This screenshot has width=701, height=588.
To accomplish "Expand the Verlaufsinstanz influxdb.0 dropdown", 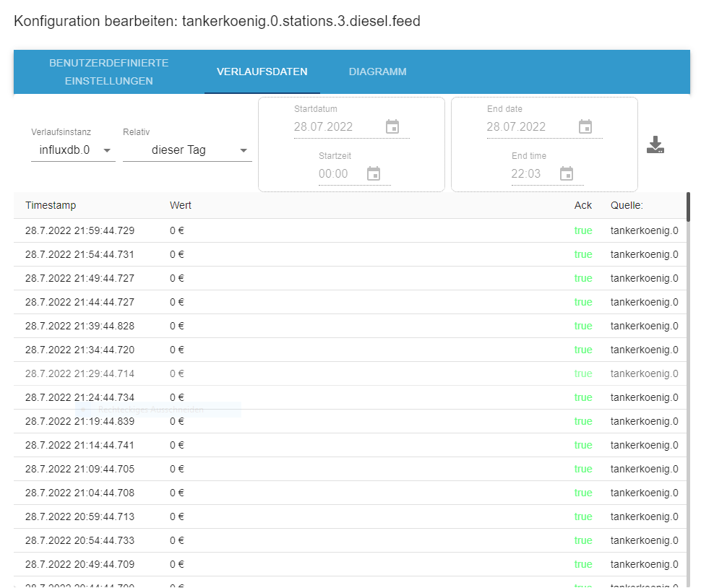I will [73, 150].
